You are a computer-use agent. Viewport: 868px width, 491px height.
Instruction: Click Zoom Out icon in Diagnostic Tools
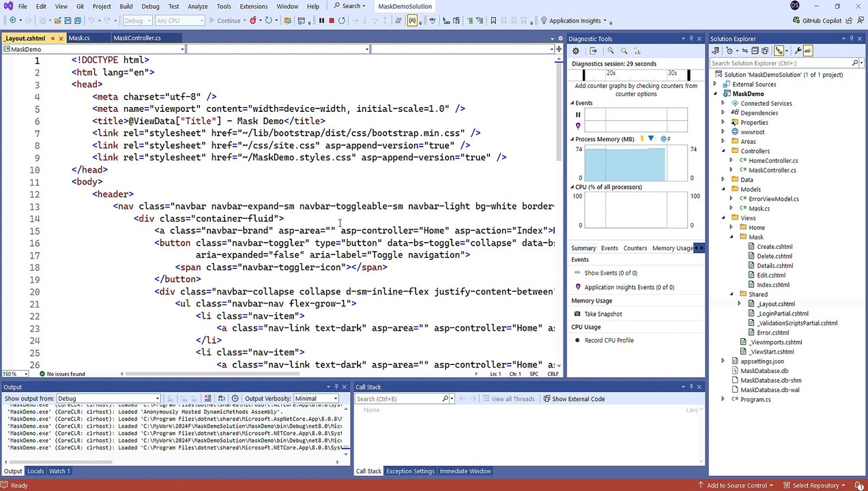[x=624, y=51]
